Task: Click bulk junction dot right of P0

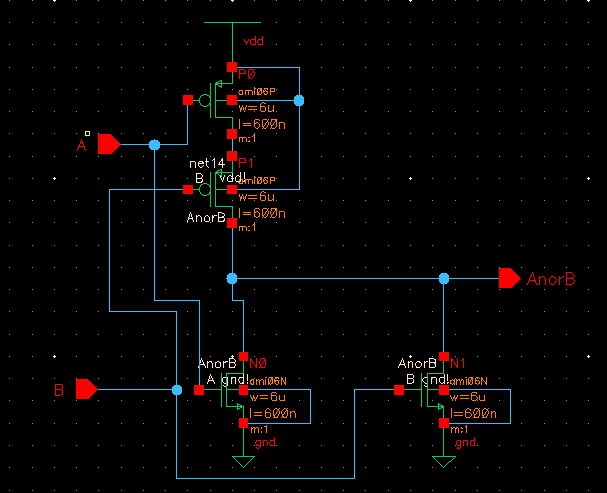Action: [x=299, y=101]
